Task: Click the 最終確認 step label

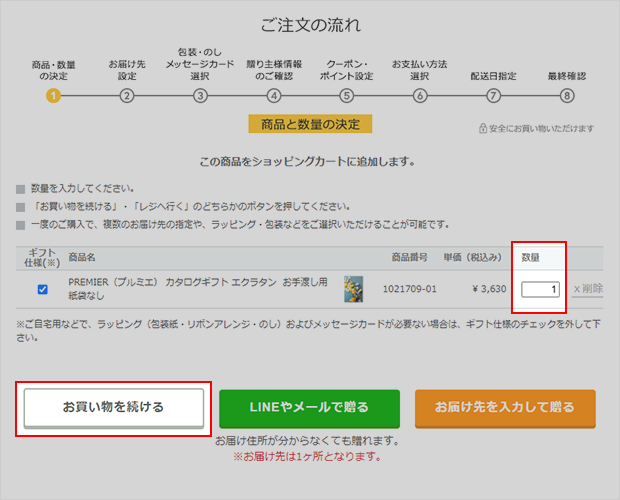Action: coord(567,76)
